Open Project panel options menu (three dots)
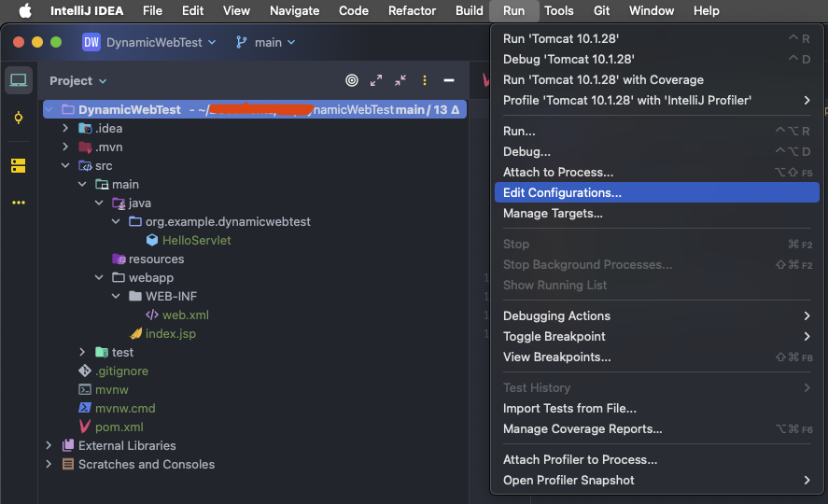This screenshot has height=504, width=828. (x=425, y=80)
